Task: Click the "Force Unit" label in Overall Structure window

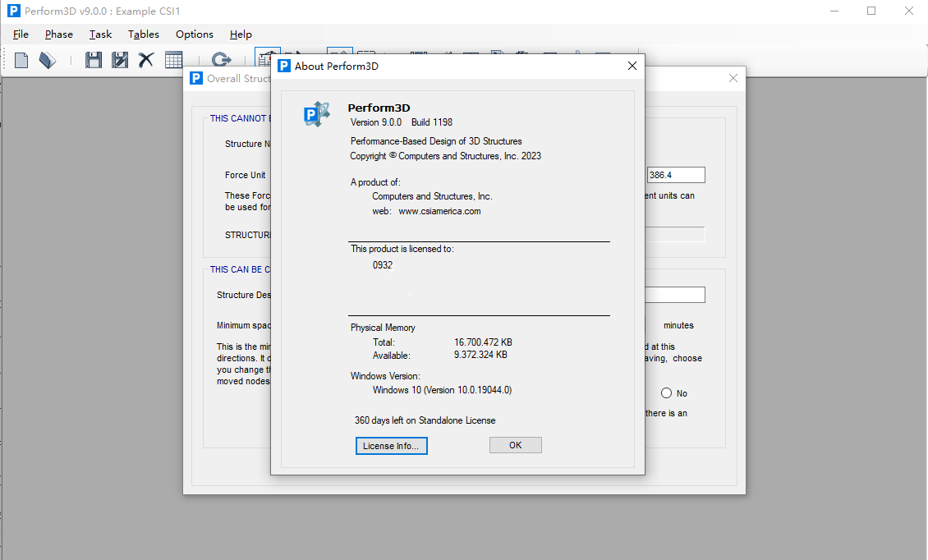Action: pyautogui.click(x=245, y=175)
